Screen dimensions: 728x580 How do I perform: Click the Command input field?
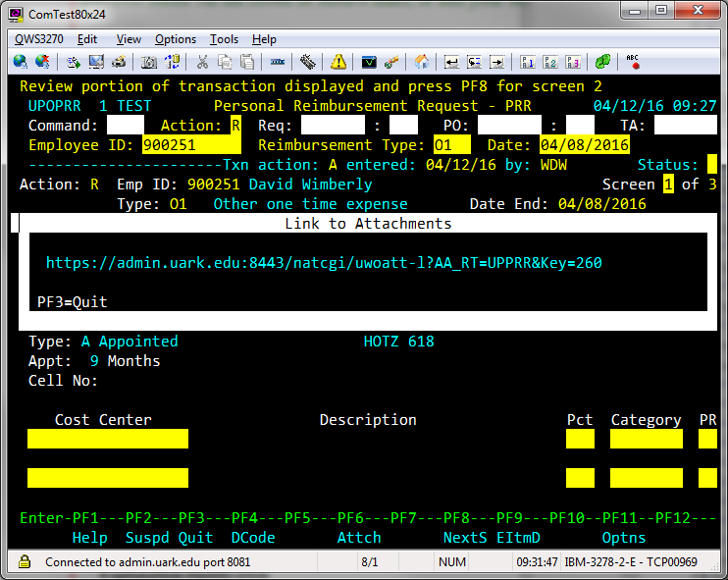pyautogui.click(x=126, y=125)
